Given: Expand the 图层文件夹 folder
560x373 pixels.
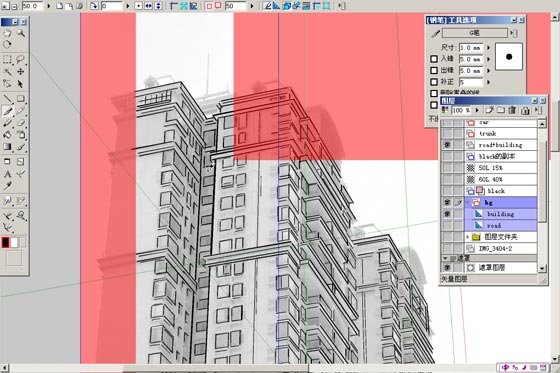Looking at the screenshot, I should pos(468,237).
